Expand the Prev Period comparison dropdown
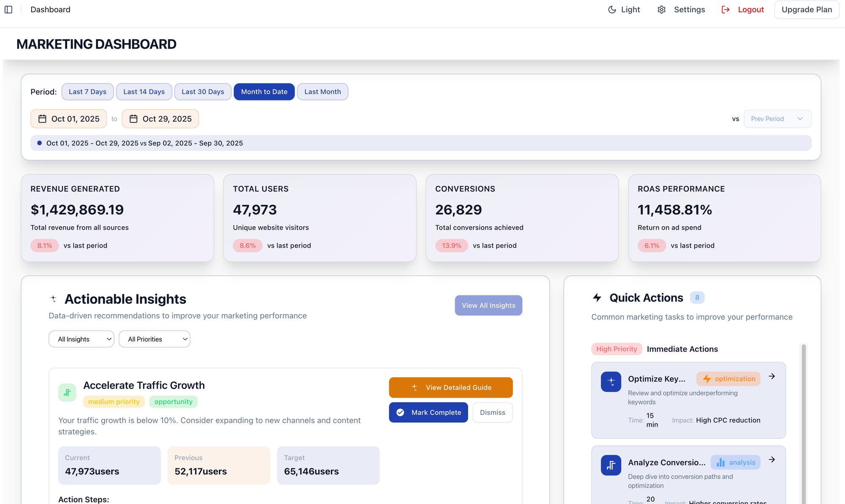This screenshot has height=504, width=845. coord(777,119)
